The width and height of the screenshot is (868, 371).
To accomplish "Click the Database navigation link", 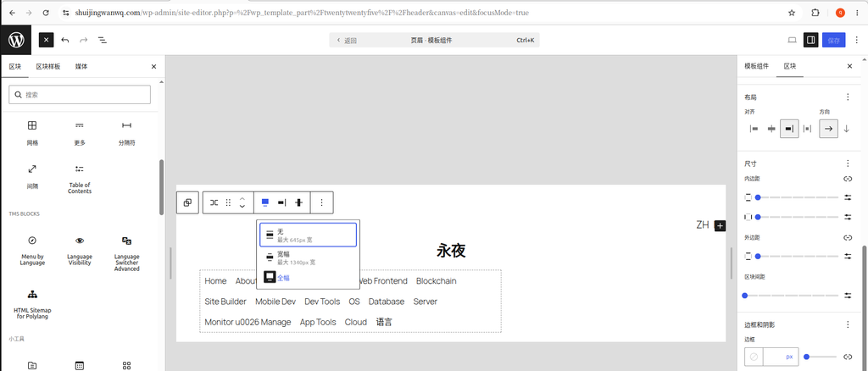I will click(387, 302).
